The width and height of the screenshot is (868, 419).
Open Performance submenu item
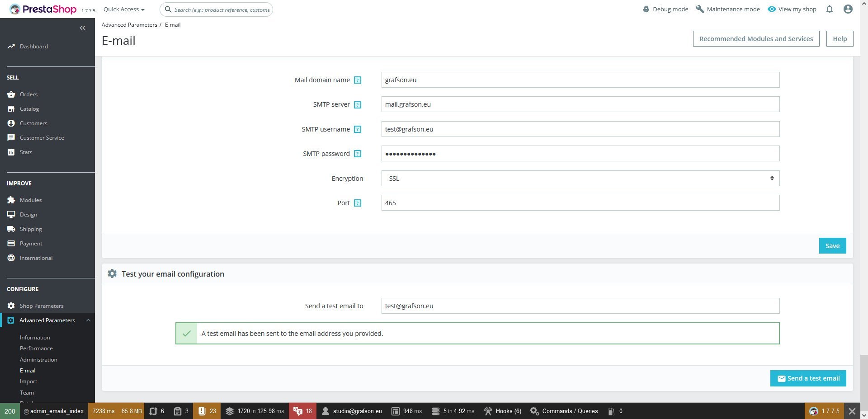pyautogui.click(x=36, y=348)
